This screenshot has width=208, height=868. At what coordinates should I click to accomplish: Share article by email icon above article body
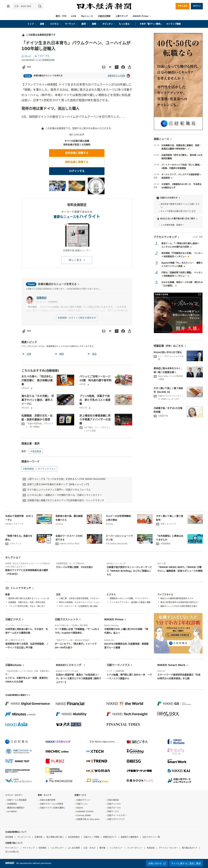(104, 67)
